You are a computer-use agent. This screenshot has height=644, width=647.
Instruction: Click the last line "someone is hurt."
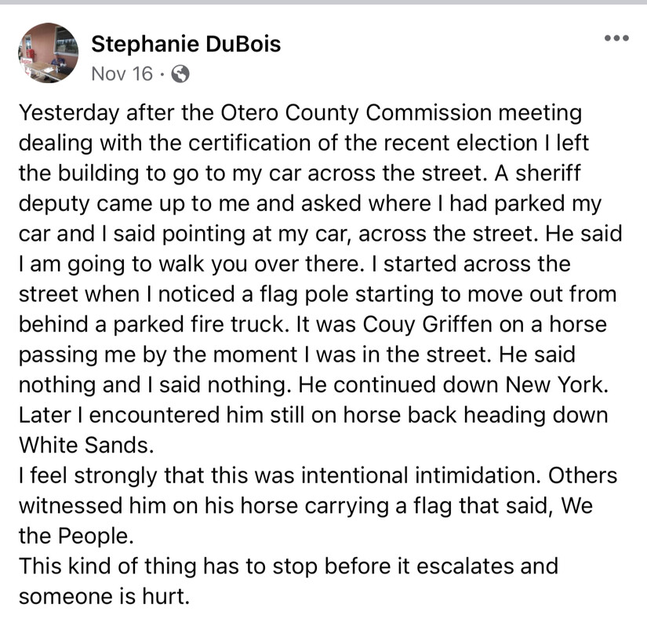[104, 596]
